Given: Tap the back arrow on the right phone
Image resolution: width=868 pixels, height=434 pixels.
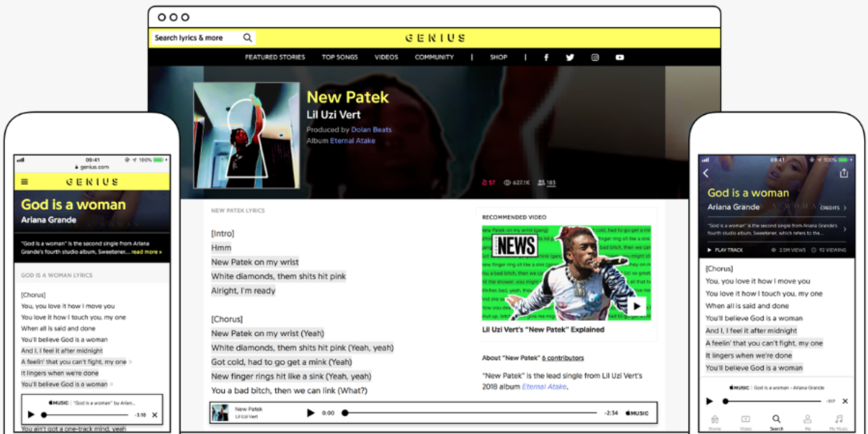Looking at the screenshot, I should [706, 174].
